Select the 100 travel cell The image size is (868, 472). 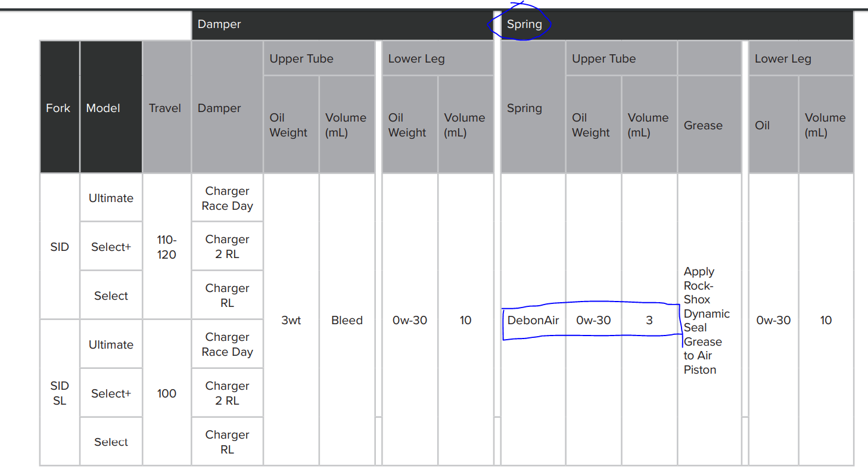(167, 393)
